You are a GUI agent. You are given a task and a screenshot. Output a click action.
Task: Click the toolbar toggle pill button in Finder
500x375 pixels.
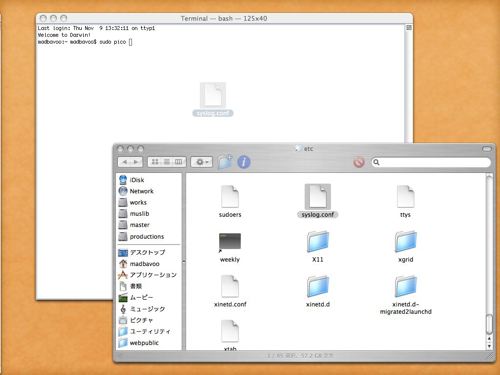[x=487, y=149]
